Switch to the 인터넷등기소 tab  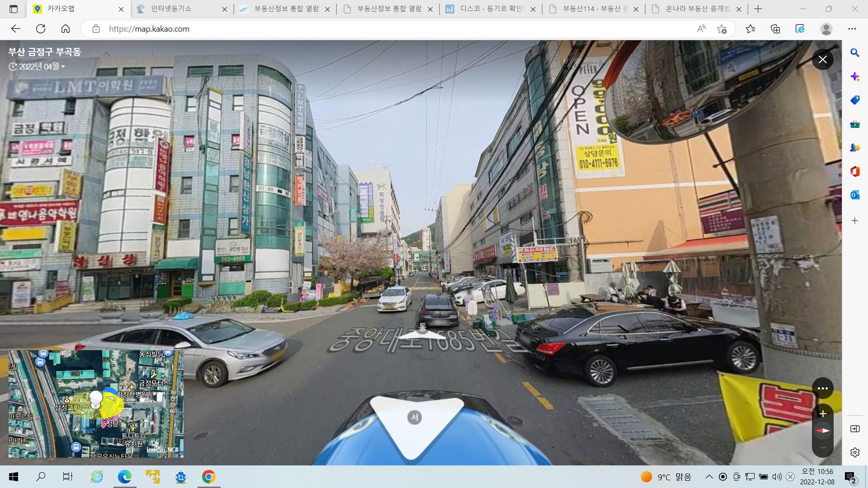(182, 9)
